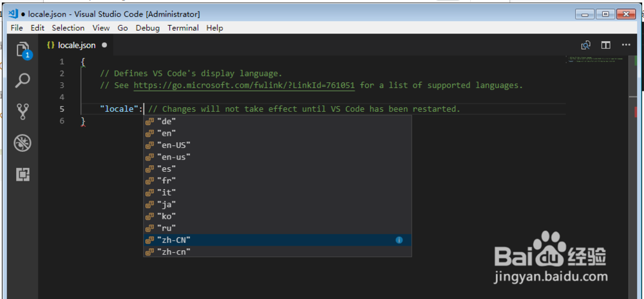Click the "locale" key on line 5
The height and width of the screenshot is (299, 644).
click(119, 109)
